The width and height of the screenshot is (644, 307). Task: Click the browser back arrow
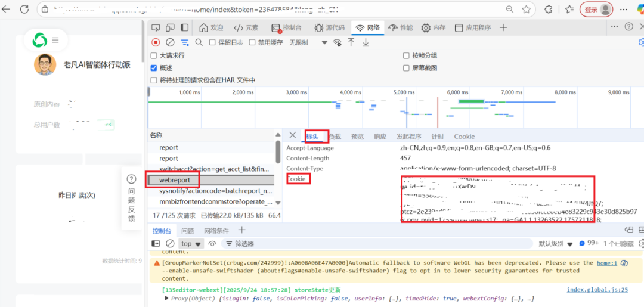(x=6, y=10)
